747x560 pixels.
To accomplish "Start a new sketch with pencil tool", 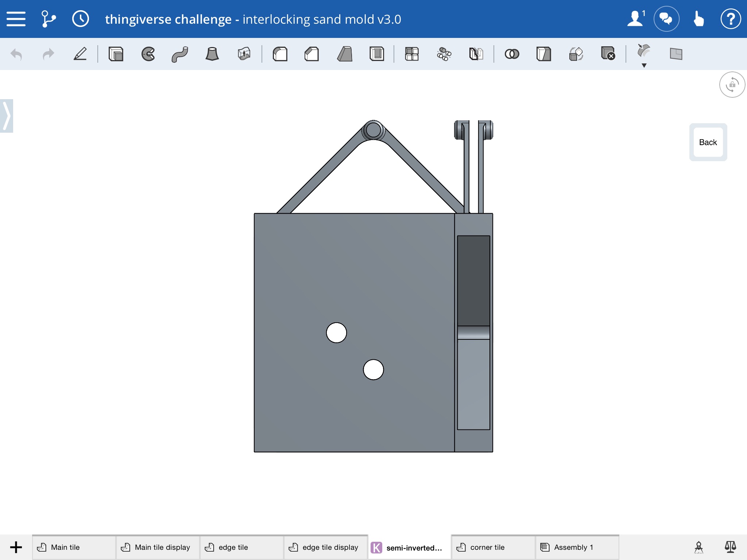I will tap(80, 54).
